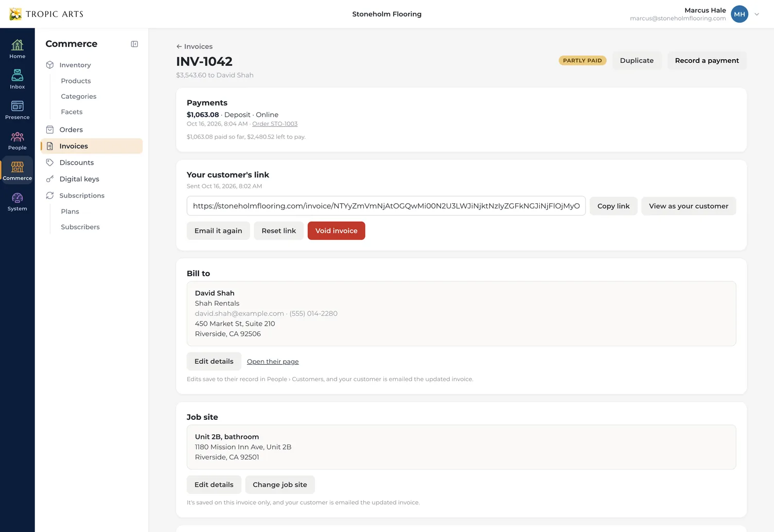Copy the customer's invoice link

(x=613, y=206)
